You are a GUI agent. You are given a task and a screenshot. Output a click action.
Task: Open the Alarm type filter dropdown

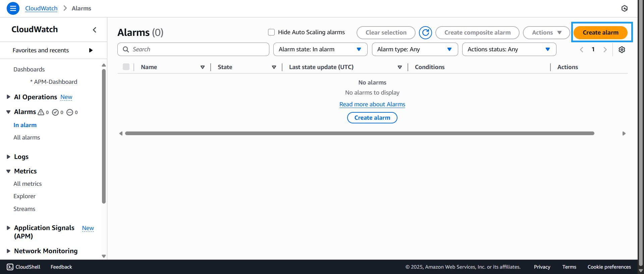pos(415,49)
